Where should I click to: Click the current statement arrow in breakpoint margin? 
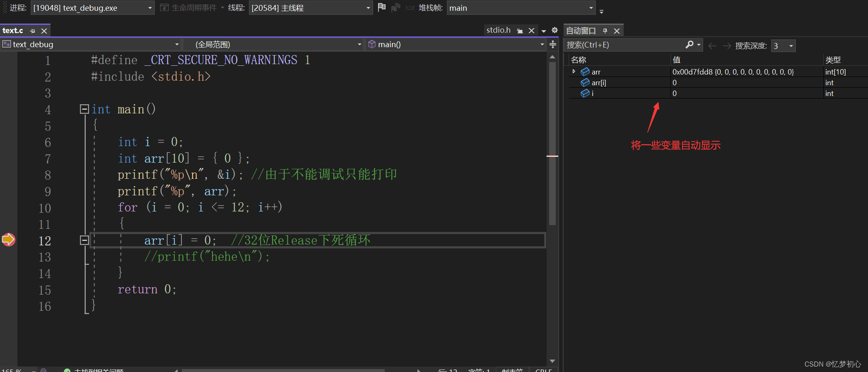pyautogui.click(x=8, y=240)
